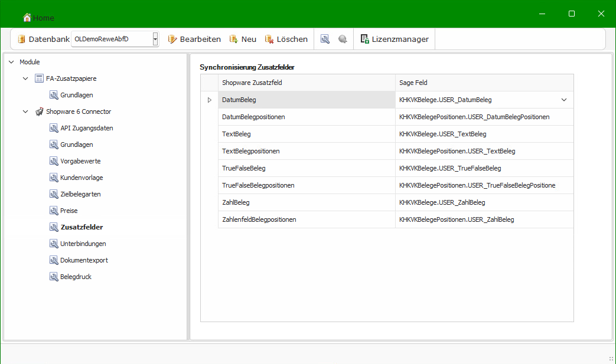Click the Dokumentexport icon
This screenshot has height=364, width=616.
[54, 260]
